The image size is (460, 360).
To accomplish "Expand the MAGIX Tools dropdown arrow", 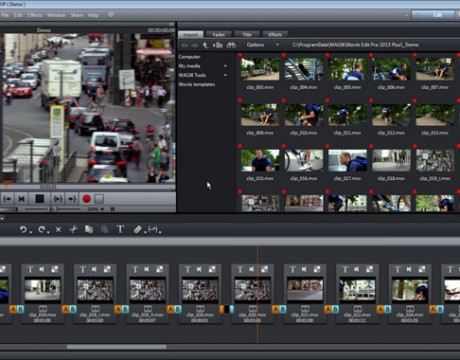I will point(225,75).
